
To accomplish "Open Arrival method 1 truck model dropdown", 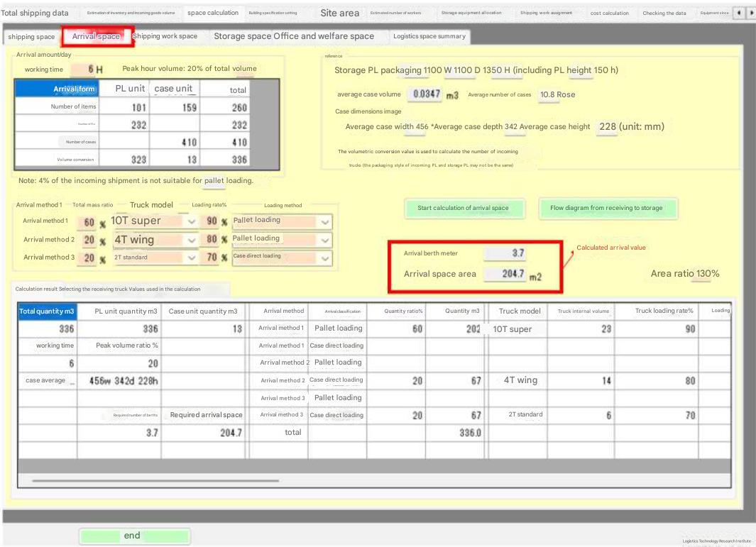I will [192, 221].
